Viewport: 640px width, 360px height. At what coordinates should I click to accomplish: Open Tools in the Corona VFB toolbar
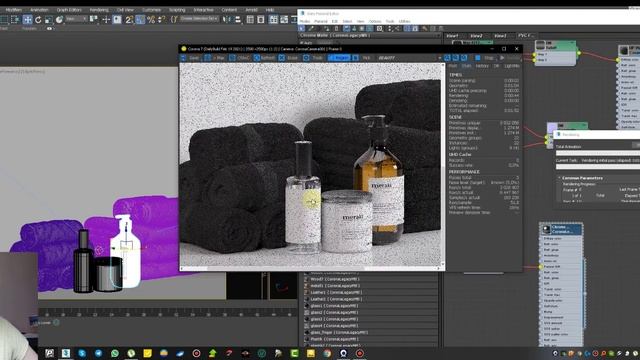pos(313,58)
